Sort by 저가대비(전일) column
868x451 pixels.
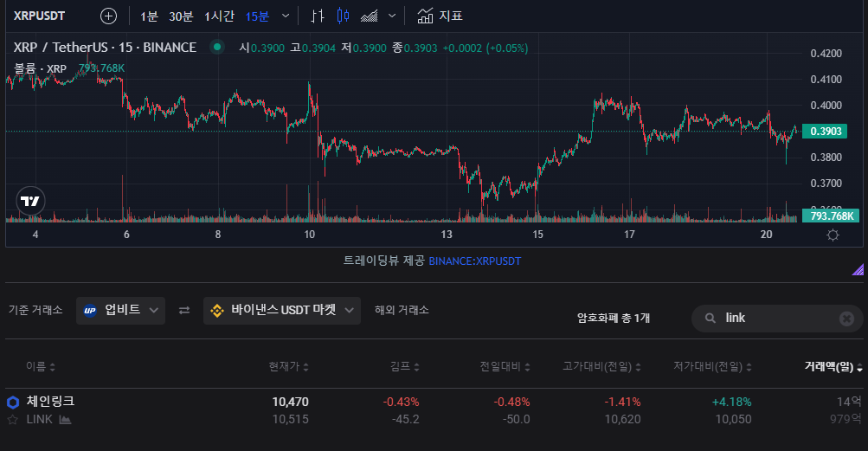712,367
